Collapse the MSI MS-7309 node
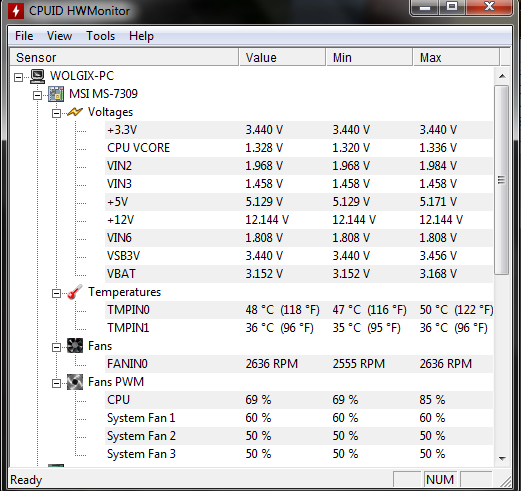Viewport: 521px width, 491px height. (38, 96)
